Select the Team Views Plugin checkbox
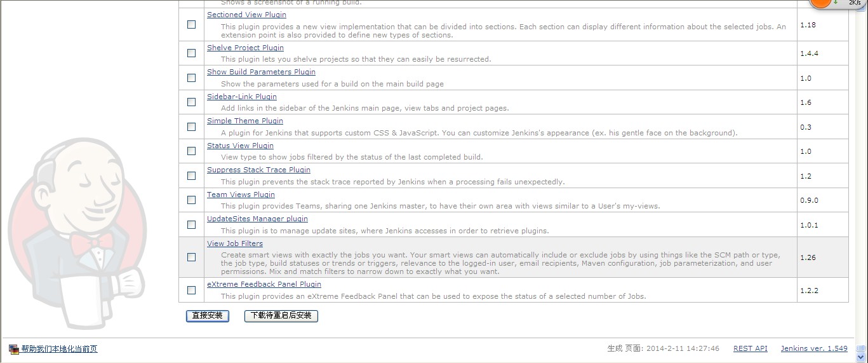This screenshot has width=868, height=363. 191,200
